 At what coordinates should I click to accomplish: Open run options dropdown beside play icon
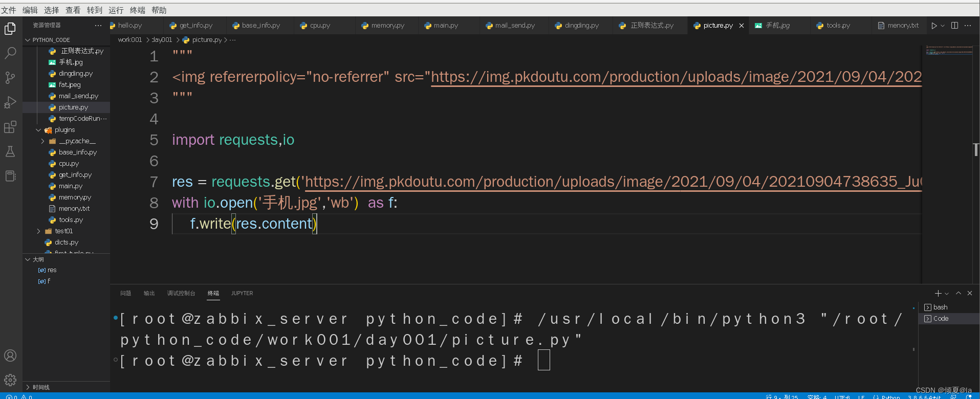pos(943,26)
